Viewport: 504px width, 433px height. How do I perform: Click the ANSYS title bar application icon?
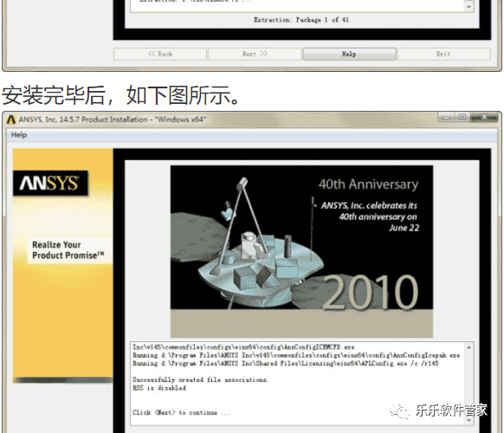pos(11,120)
